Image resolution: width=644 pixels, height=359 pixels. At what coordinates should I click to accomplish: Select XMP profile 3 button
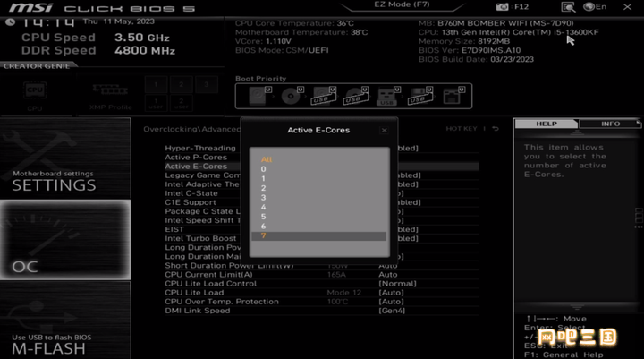207,84
